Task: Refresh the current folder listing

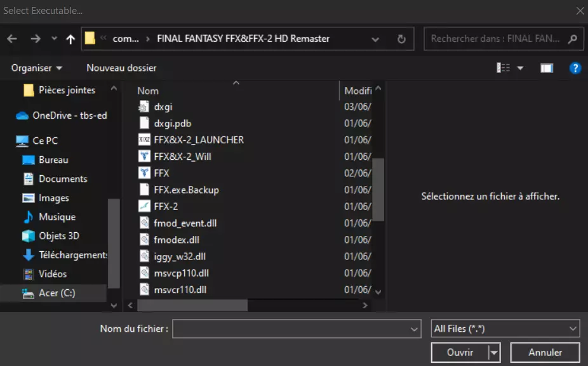Action: click(x=401, y=39)
